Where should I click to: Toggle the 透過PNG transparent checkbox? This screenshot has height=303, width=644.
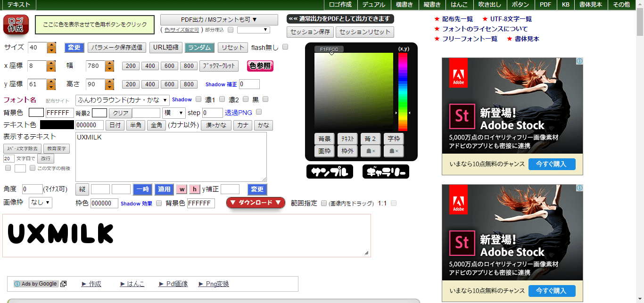point(258,112)
